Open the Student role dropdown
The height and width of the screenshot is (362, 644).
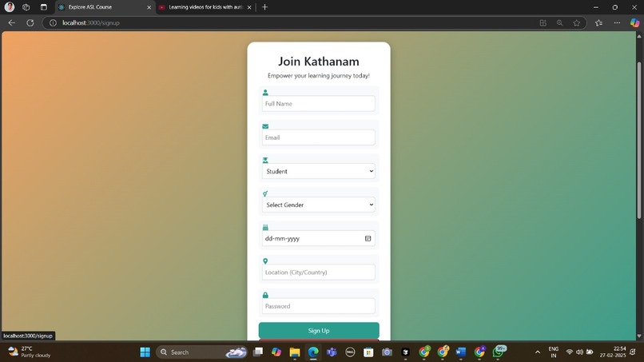[x=318, y=171]
